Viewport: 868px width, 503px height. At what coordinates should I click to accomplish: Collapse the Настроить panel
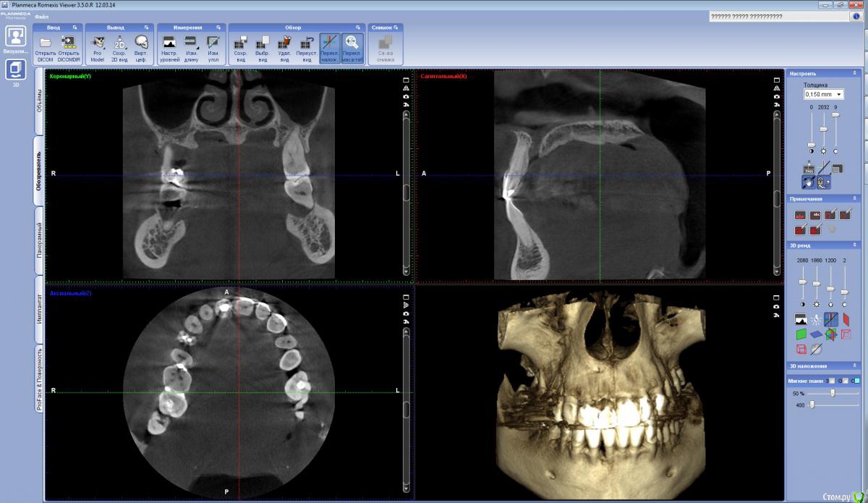[854, 73]
